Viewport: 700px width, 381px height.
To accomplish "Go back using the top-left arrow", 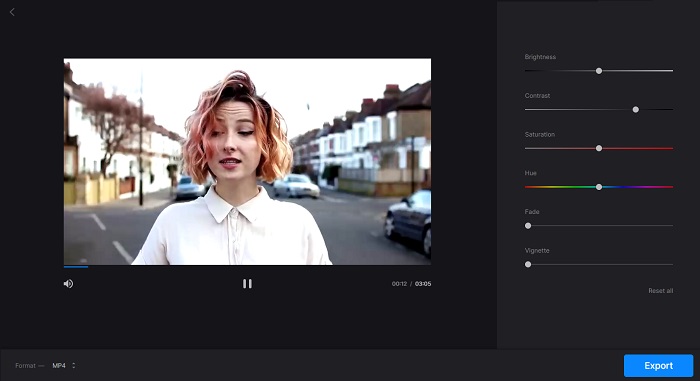I will coord(12,12).
